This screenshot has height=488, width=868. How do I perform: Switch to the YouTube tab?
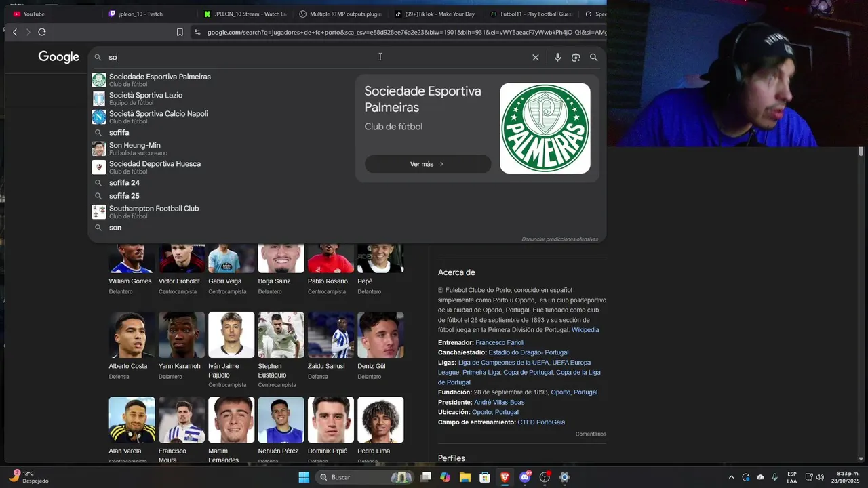click(54, 14)
